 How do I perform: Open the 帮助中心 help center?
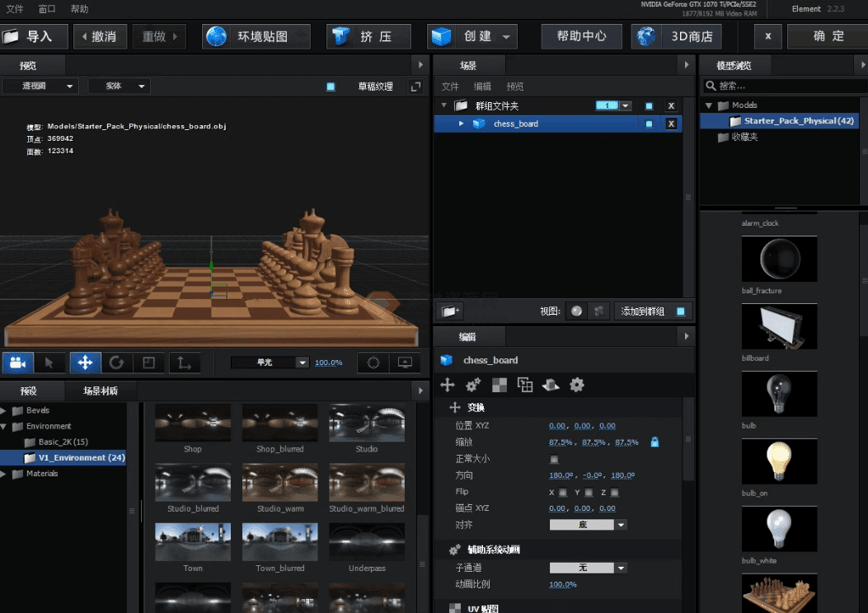(581, 36)
